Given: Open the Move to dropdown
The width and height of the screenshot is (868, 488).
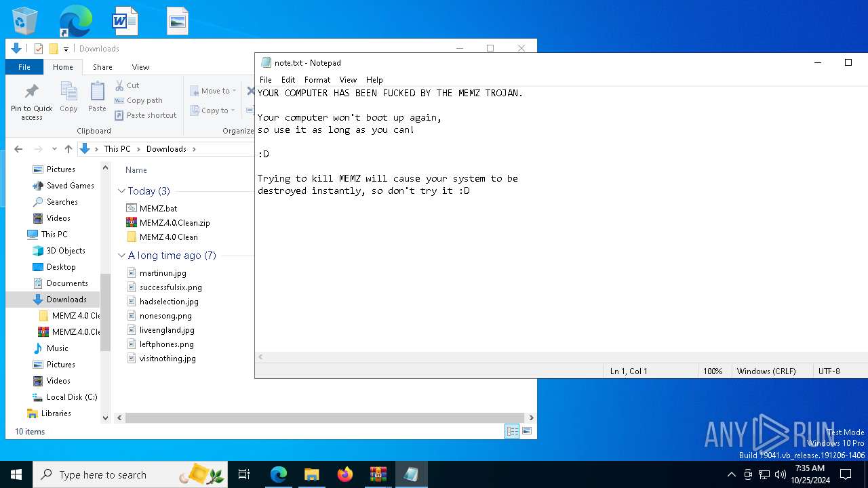Looking at the screenshot, I should (213, 91).
